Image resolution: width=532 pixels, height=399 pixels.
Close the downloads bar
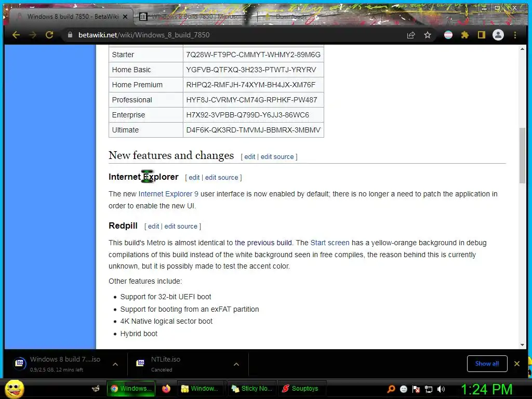point(517,364)
